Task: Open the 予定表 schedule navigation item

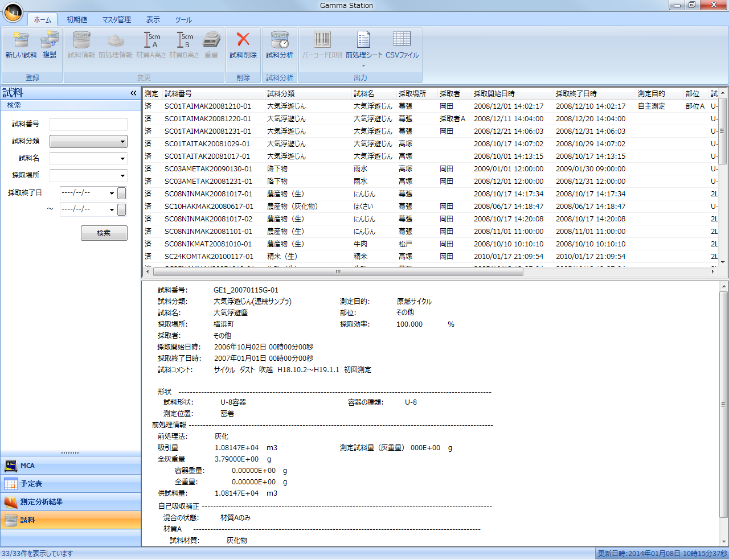Action: (71, 484)
